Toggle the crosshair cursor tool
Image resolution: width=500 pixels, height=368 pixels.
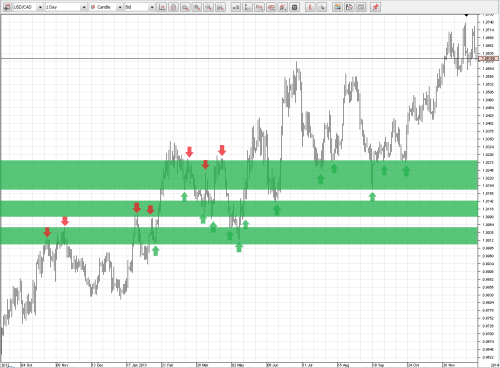click(x=322, y=7)
